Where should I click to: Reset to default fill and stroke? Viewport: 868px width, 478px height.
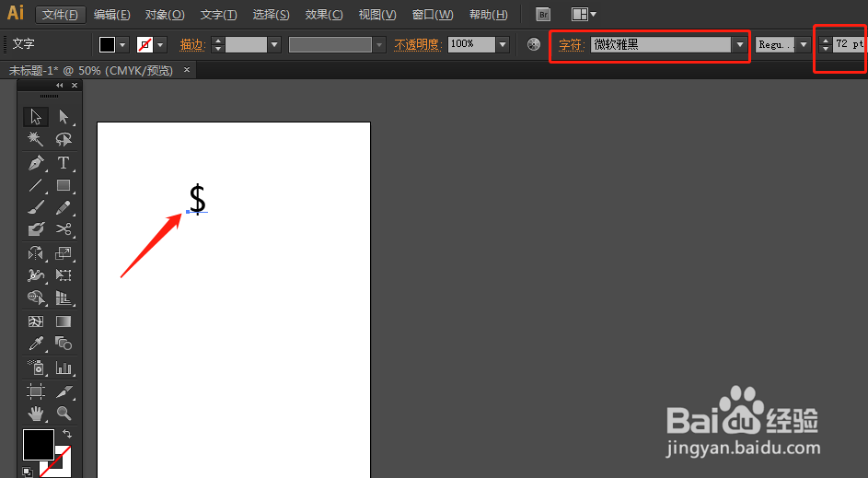[27, 472]
